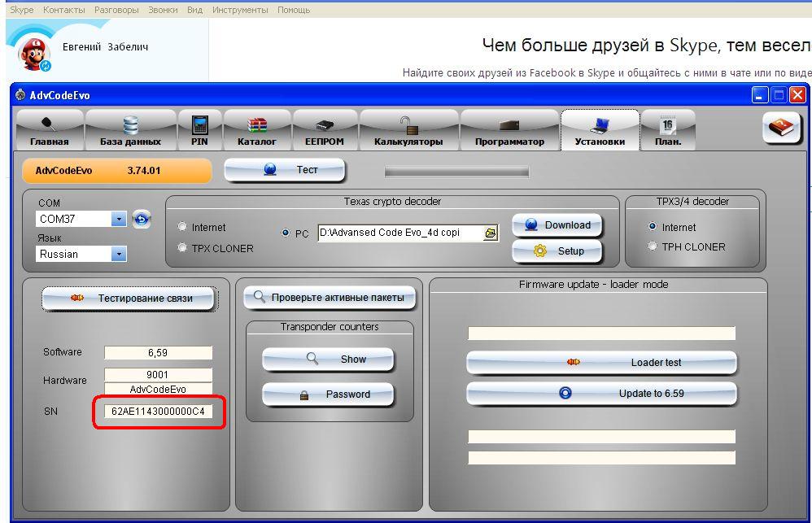Click the Software version field
The width and height of the screenshot is (812, 523).
(158, 353)
